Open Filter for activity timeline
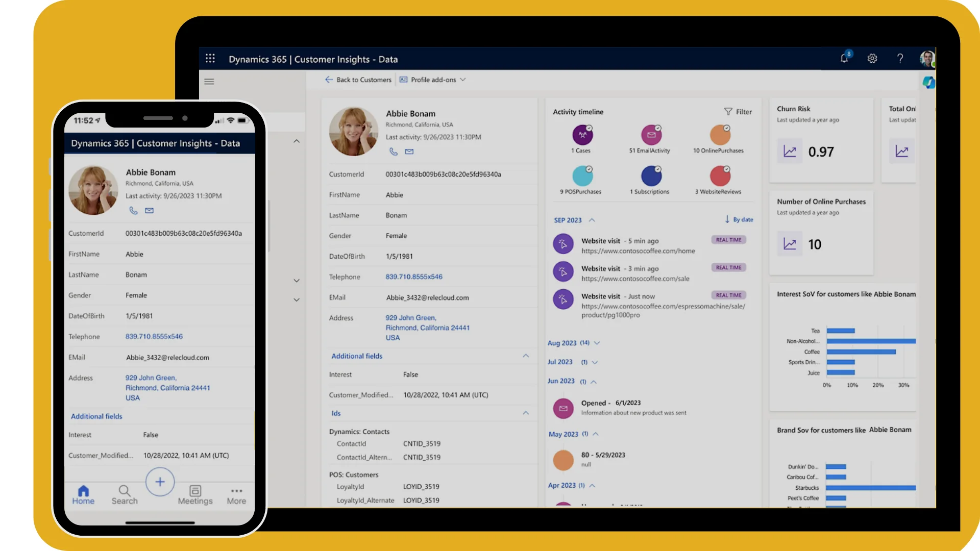The image size is (980, 551). (x=738, y=112)
